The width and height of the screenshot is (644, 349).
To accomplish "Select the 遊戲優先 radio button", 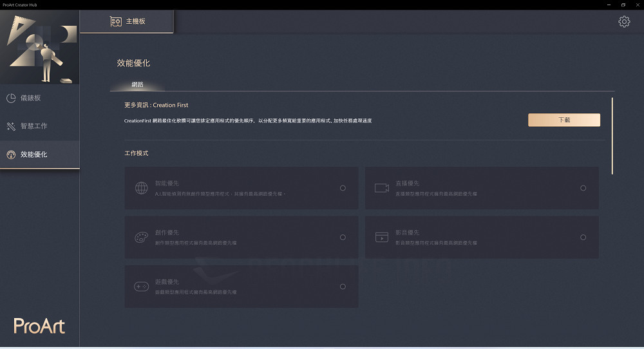I will pyautogui.click(x=343, y=287).
